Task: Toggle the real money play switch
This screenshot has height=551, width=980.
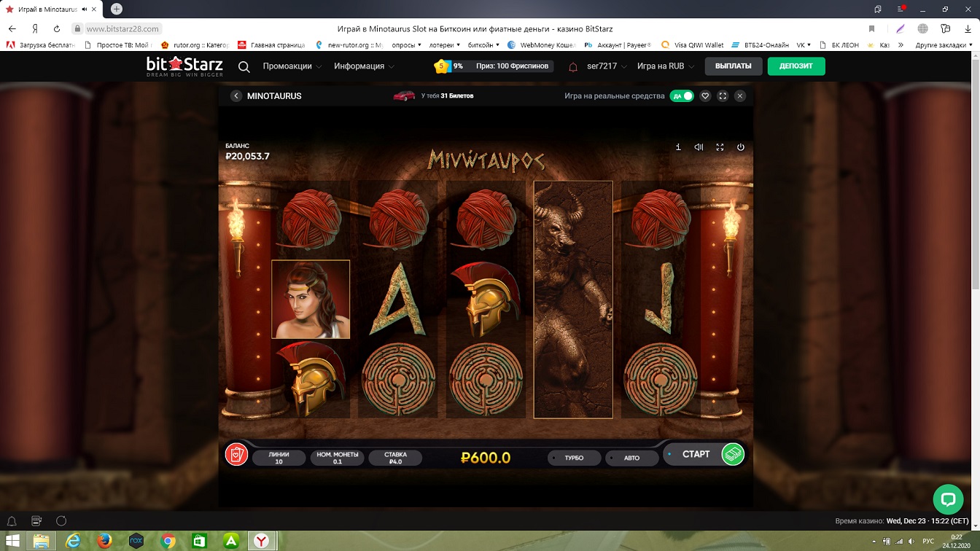Action: (682, 96)
